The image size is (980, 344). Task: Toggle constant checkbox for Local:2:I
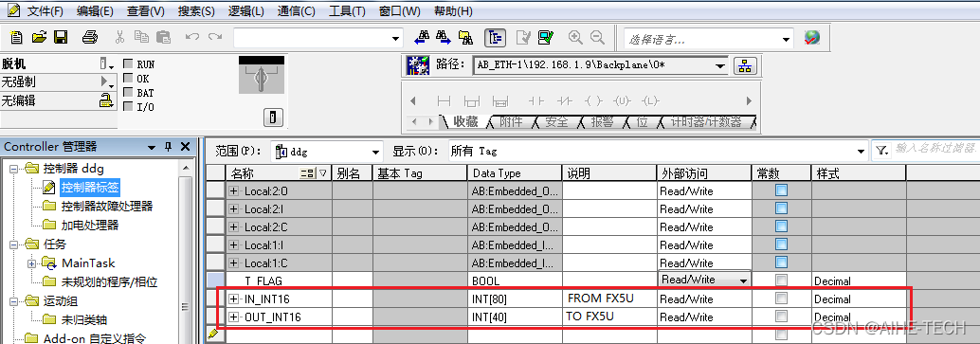[781, 208]
